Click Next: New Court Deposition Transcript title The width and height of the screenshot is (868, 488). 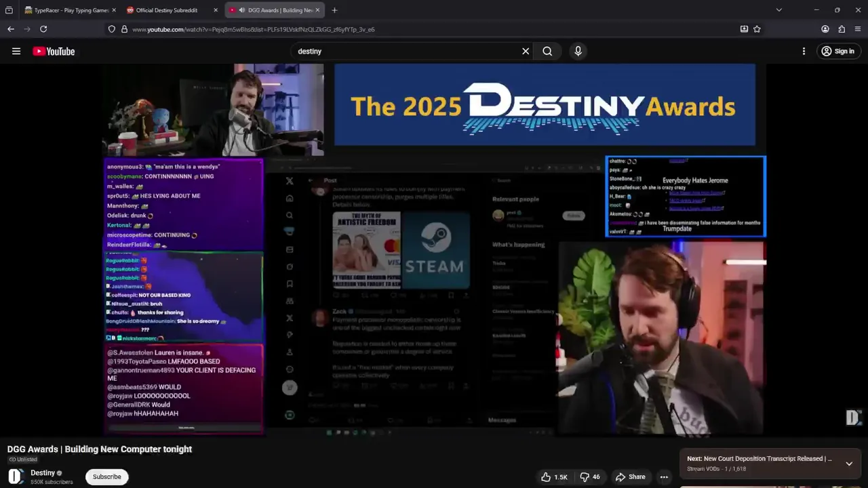click(759, 459)
